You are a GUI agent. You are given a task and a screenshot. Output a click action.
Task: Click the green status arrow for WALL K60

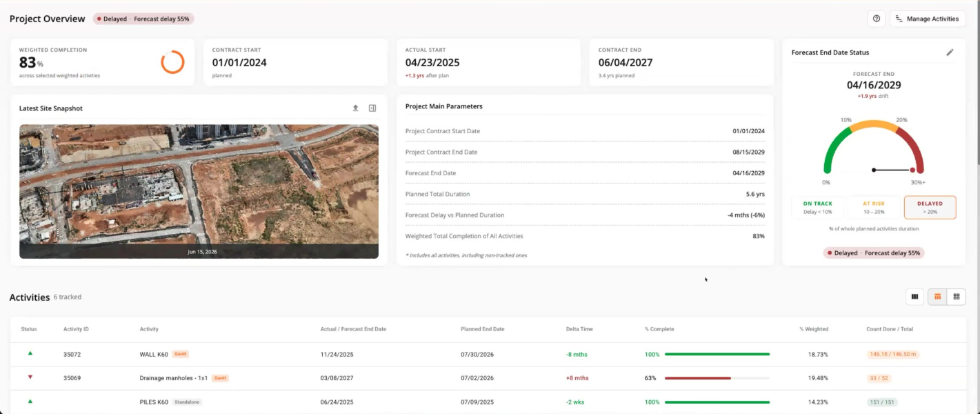click(x=30, y=353)
